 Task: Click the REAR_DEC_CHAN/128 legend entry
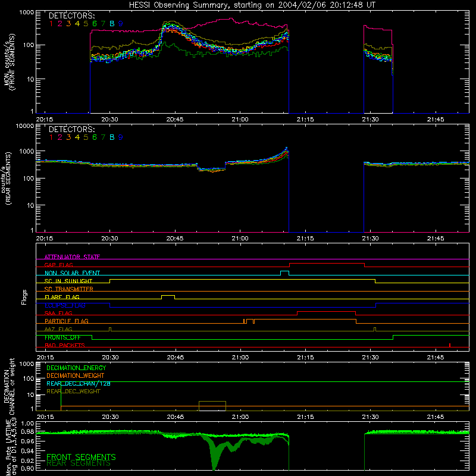coord(79,384)
